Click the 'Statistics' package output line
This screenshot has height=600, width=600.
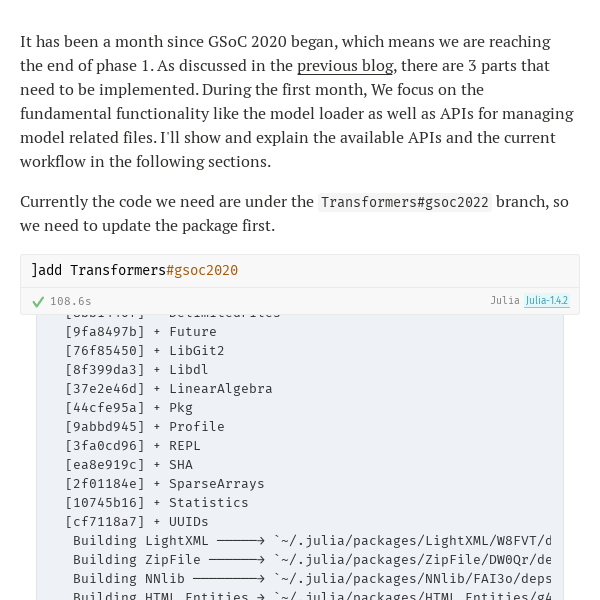157,503
